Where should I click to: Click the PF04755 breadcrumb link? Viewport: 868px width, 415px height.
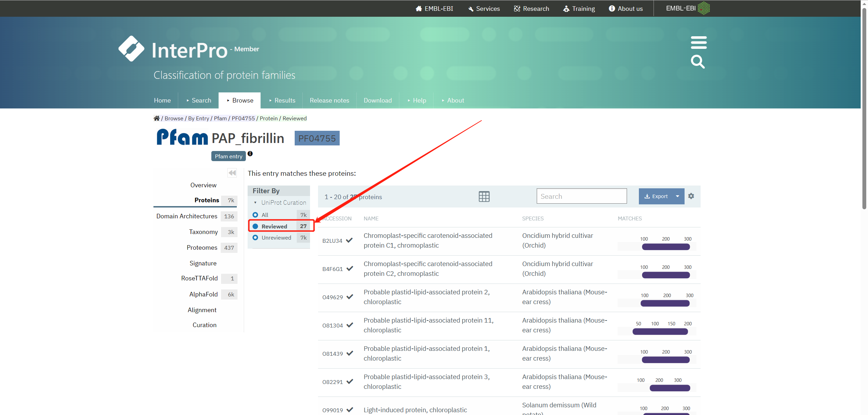[243, 118]
